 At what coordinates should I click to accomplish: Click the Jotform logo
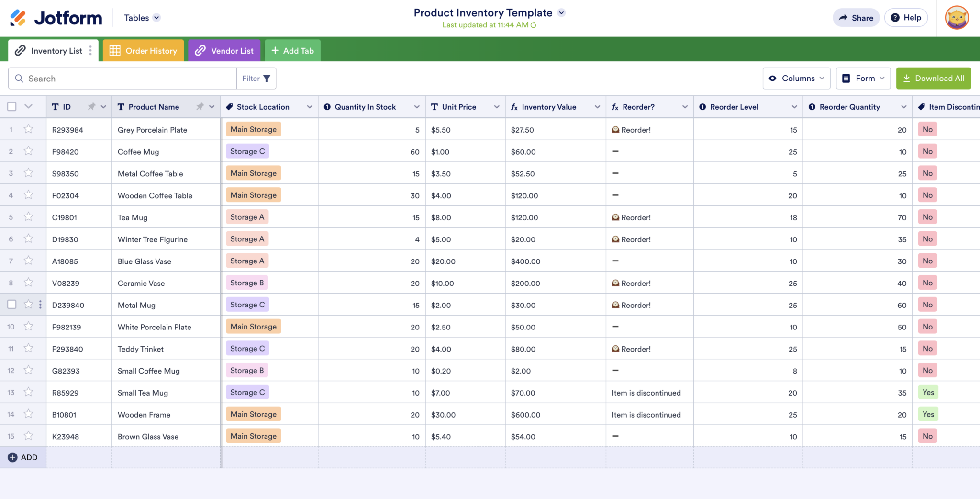tap(55, 18)
